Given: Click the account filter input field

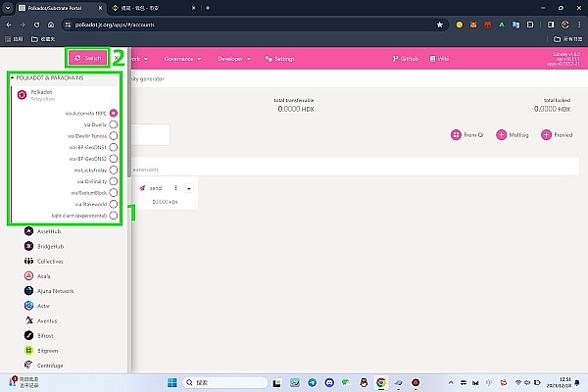Looking at the screenshot, I should pyautogui.click(x=151, y=134).
